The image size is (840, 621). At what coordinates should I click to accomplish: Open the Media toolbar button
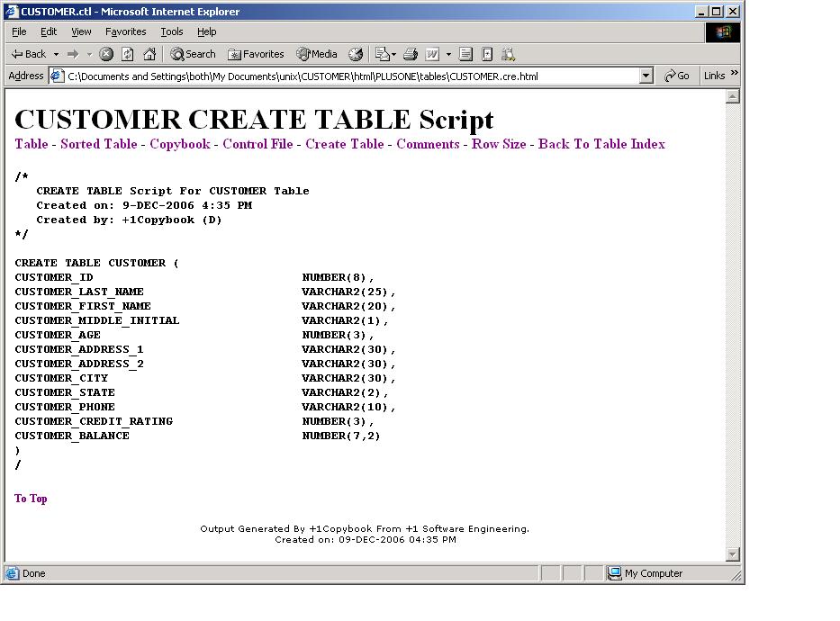point(317,54)
